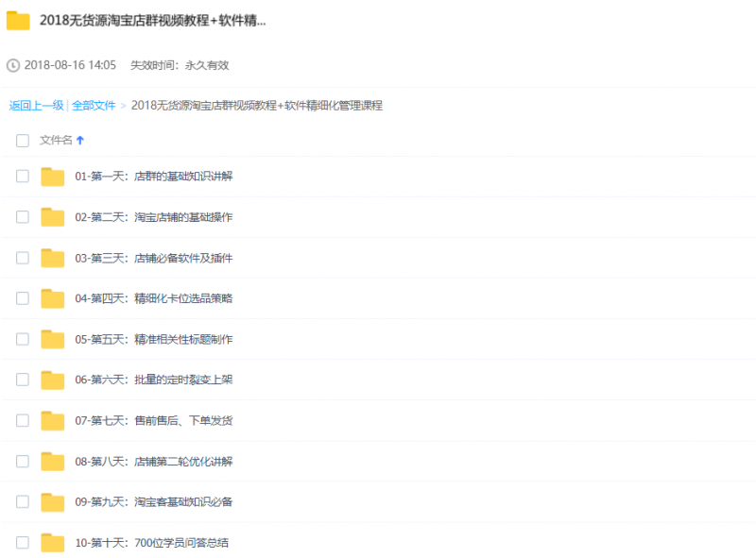Open 04-第四天: 精细化卡位选品策略
Image resolution: width=756 pixels, height=558 pixels.
tap(154, 298)
